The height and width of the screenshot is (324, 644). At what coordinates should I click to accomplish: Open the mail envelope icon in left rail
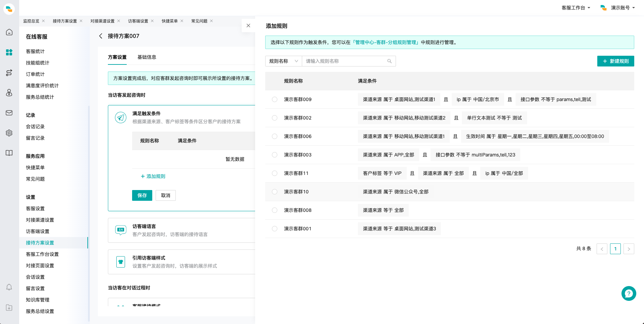pos(9,113)
